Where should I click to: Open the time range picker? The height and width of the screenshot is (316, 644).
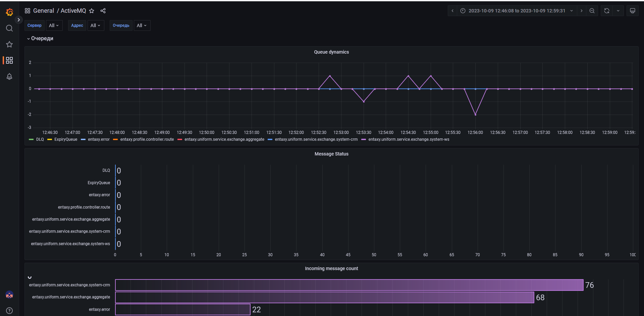click(x=517, y=11)
